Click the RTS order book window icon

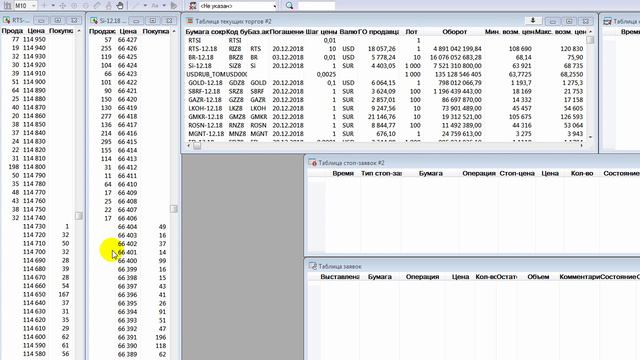click(6, 20)
